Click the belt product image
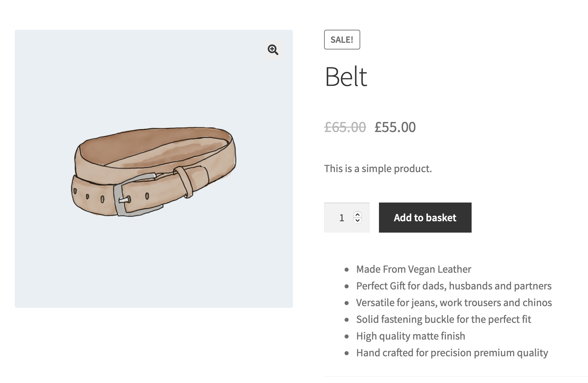The height and width of the screenshot is (383, 588). coord(154,170)
